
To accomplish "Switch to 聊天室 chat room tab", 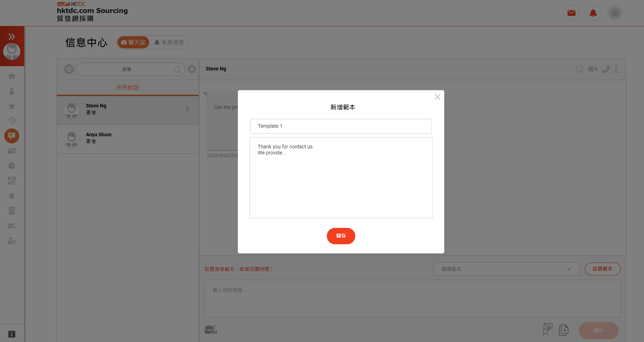I will (133, 42).
